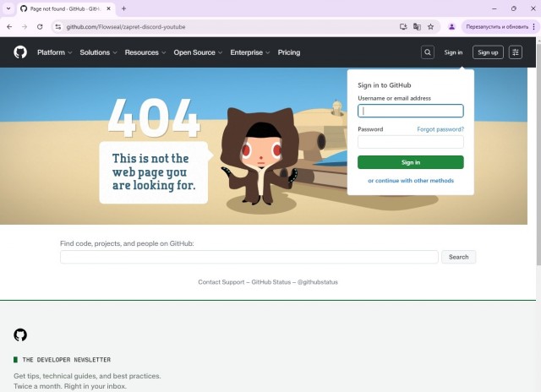Open the Contact Support link
This screenshot has width=541, height=392.
221,282
